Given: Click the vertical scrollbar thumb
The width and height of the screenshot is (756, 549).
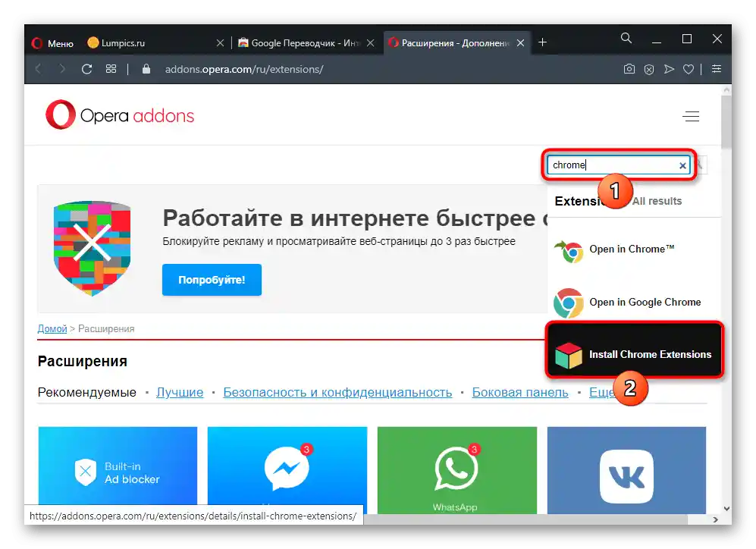Looking at the screenshot, I should pos(726,121).
